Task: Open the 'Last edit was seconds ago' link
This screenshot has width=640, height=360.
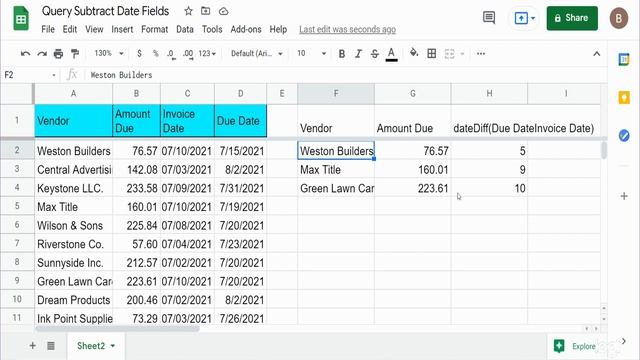Action: pos(347,29)
